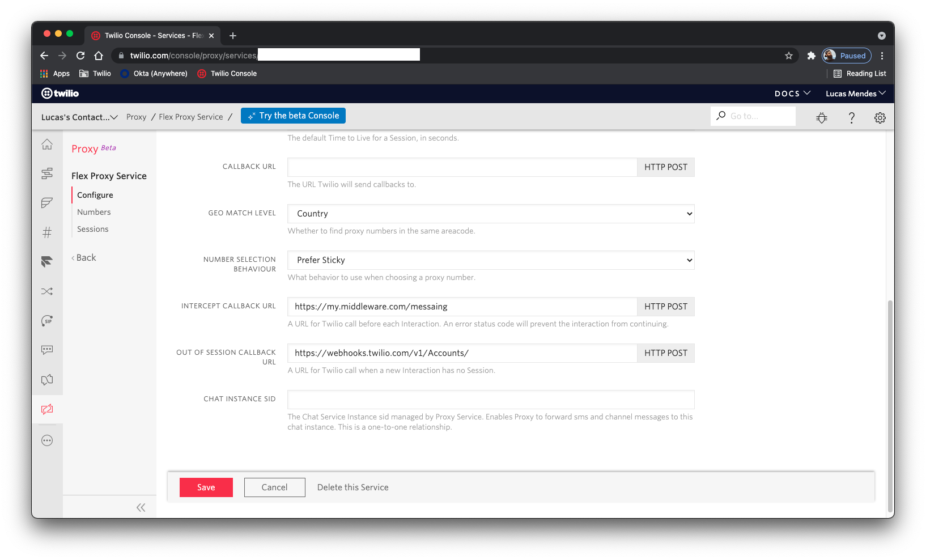Click Delete this Service link
Image resolution: width=926 pixels, height=560 pixels.
coord(353,487)
